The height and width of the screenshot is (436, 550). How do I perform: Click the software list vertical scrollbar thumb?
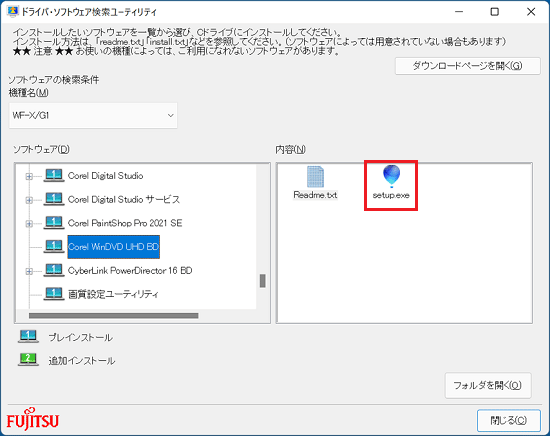[262, 281]
